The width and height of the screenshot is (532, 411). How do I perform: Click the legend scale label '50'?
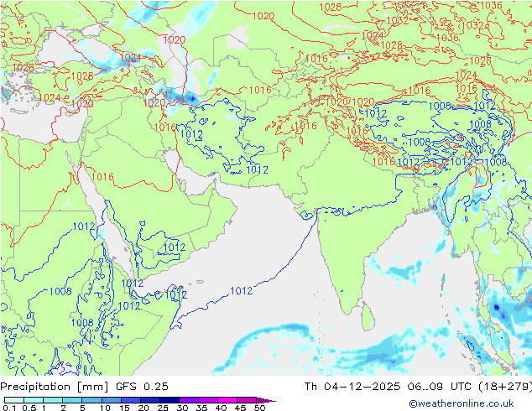pyautogui.click(x=259, y=408)
